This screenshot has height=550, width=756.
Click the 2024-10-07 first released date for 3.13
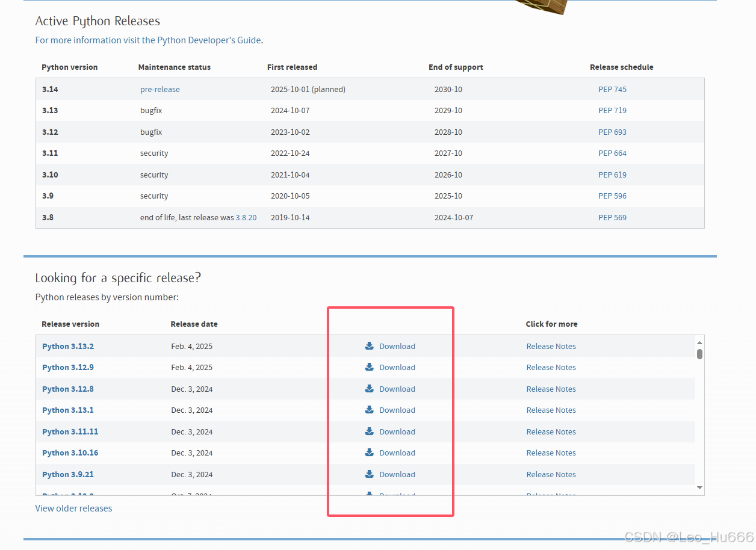click(290, 110)
